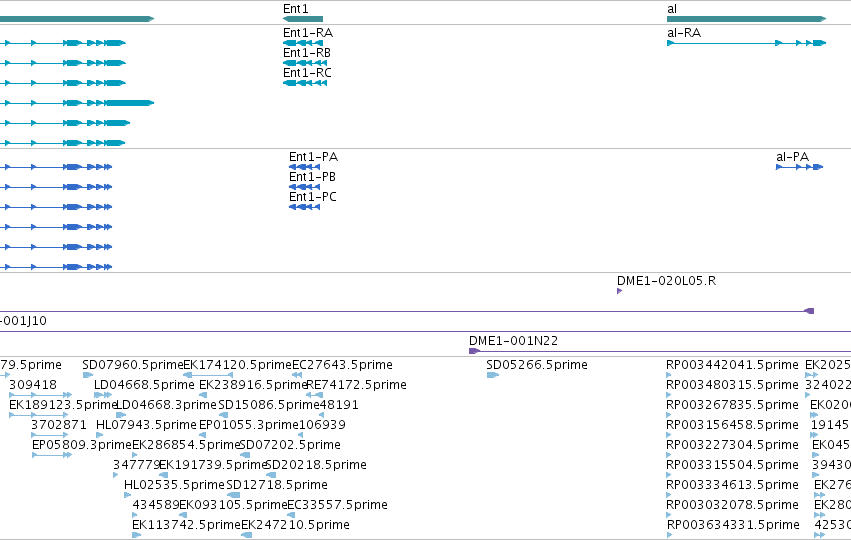851x540 pixels.
Task: Open the Ent1-RC transcript label
Action: pos(307,73)
